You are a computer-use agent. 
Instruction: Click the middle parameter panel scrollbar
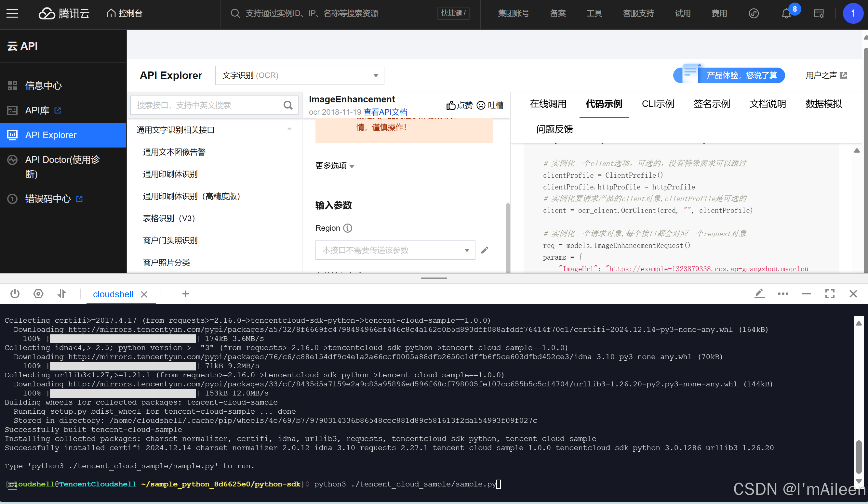[x=508, y=238]
